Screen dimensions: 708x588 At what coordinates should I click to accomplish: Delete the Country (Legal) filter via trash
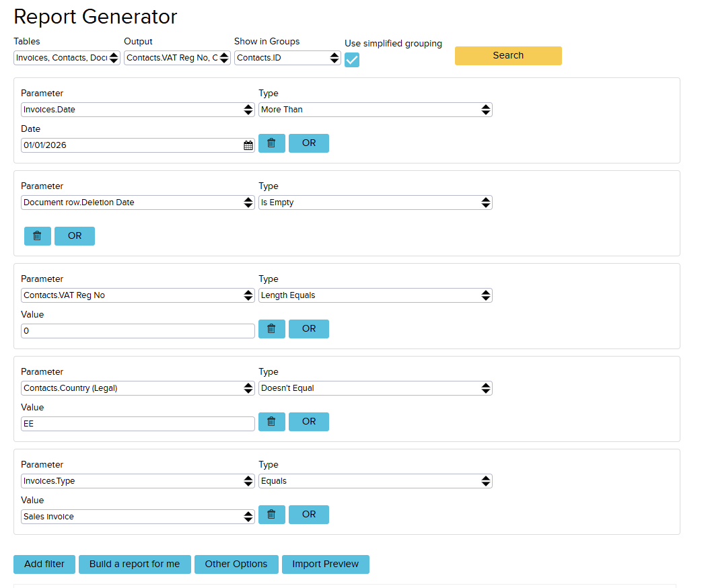(x=271, y=422)
